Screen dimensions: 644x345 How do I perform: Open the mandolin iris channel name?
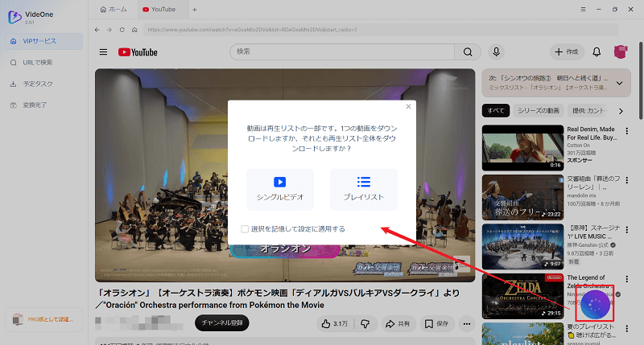click(x=581, y=195)
